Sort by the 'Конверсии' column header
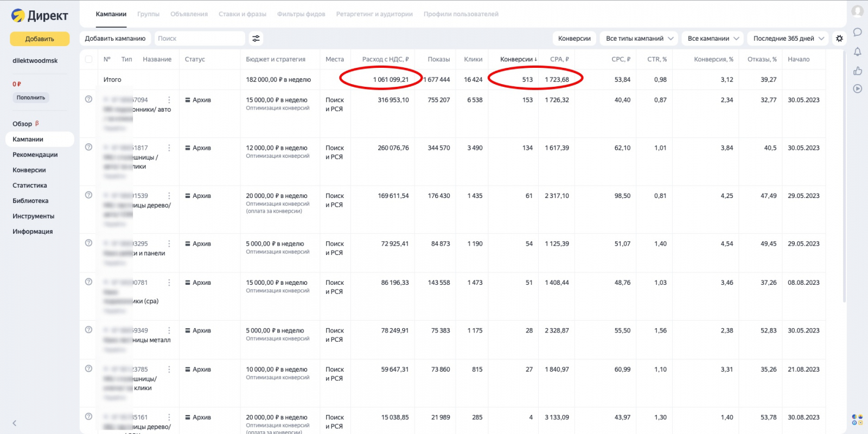The height and width of the screenshot is (434, 868). [518, 59]
